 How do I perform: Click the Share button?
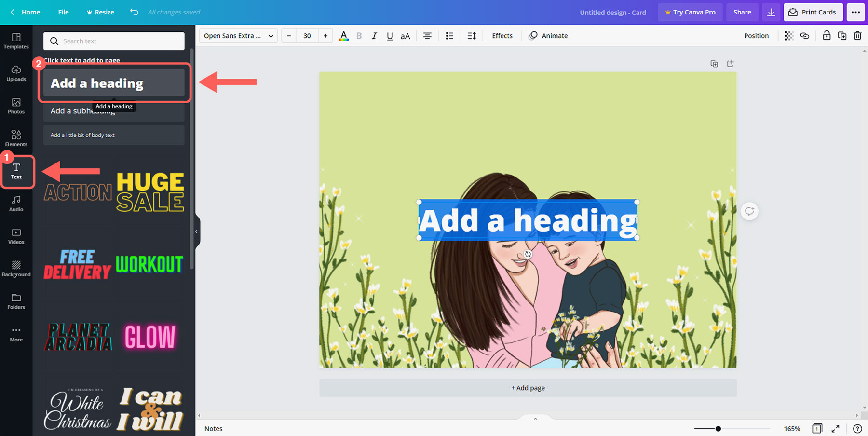[742, 12]
